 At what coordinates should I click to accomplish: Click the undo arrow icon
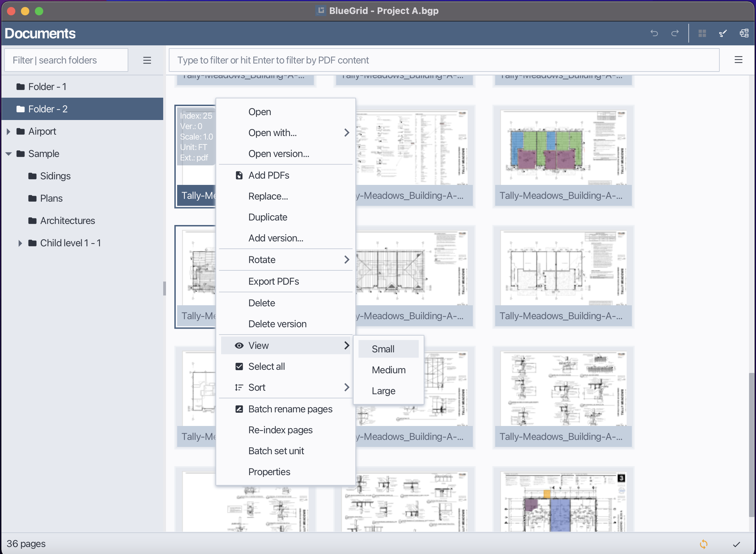coord(654,33)
